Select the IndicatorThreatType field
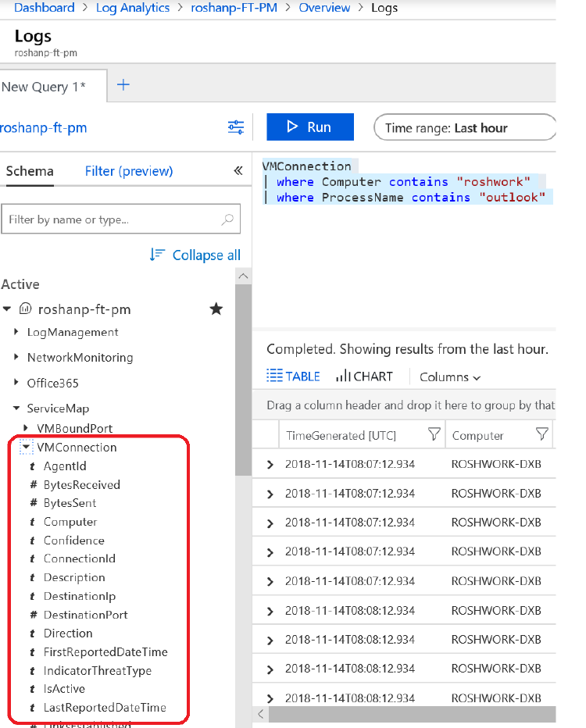 (98, 671)
